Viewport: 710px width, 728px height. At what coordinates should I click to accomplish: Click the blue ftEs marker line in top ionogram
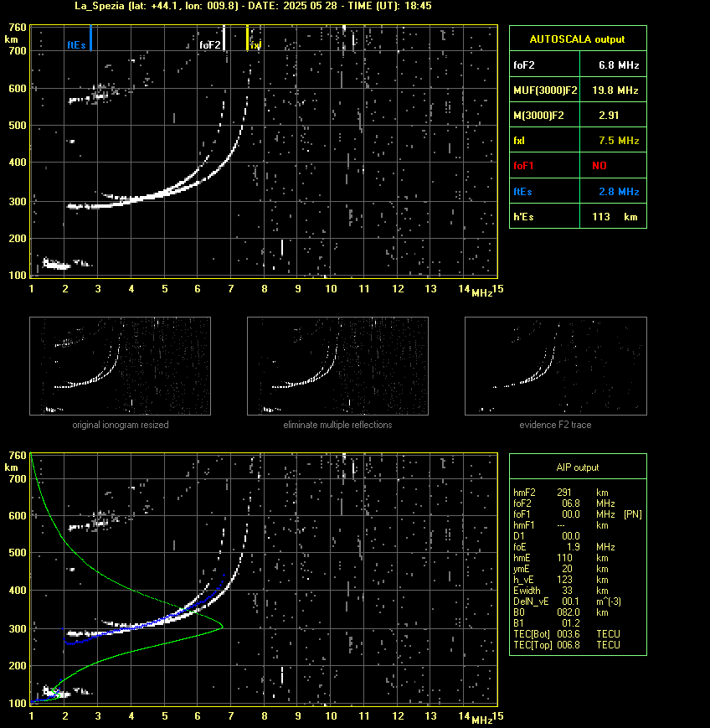(x=91, y=38)
